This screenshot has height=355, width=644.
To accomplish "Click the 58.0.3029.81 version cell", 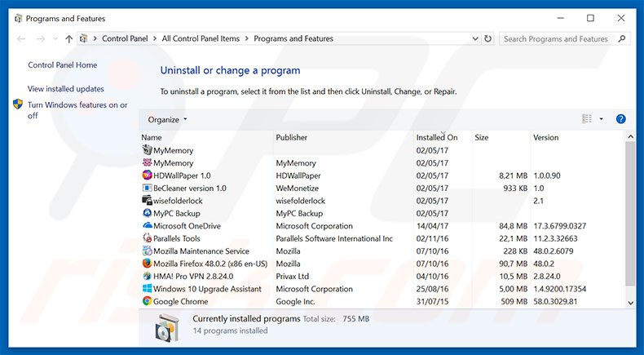I will click(555, 301).
